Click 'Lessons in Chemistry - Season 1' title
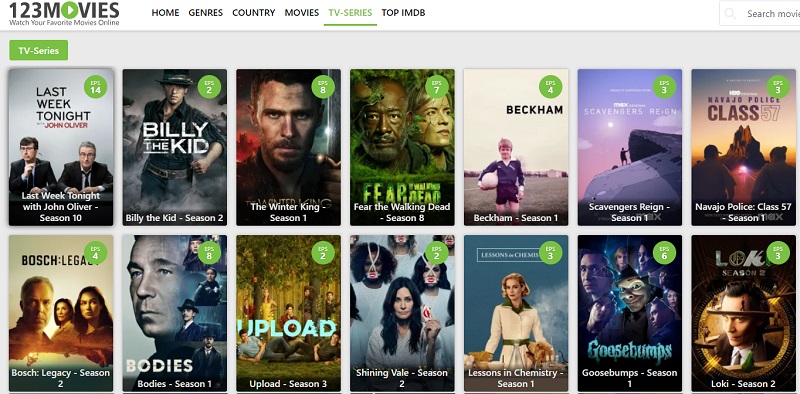Image resolution: width=800 pixels, height=394 pixels. click(x=516, y=378)
